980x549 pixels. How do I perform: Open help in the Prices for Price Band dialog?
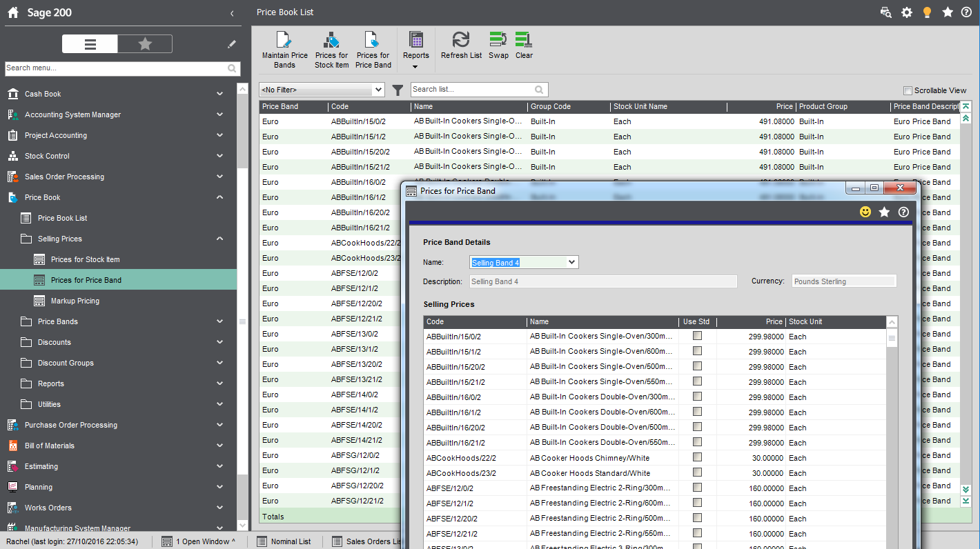click(903, 212)
